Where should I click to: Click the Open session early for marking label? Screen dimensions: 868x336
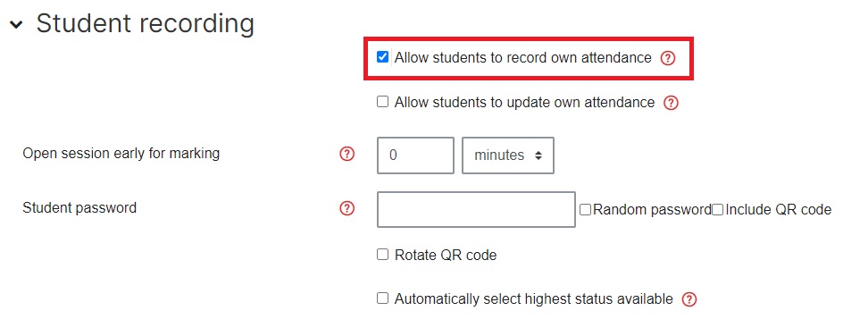point(121,154)
